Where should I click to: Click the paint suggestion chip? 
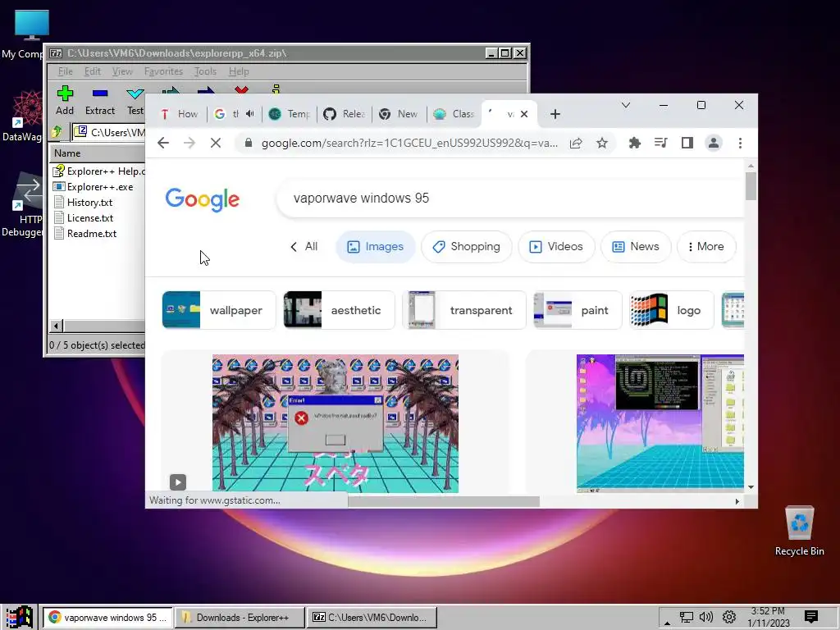click(x=577, y=310)
